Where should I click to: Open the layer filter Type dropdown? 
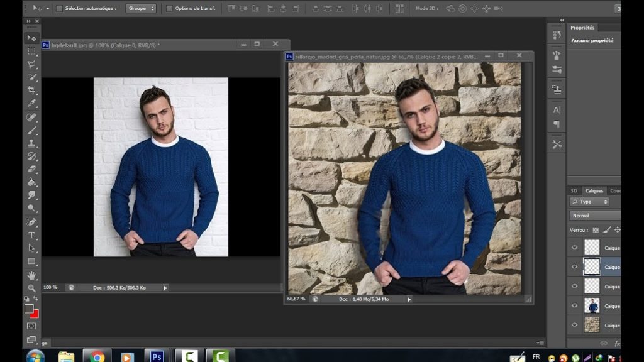589,202
